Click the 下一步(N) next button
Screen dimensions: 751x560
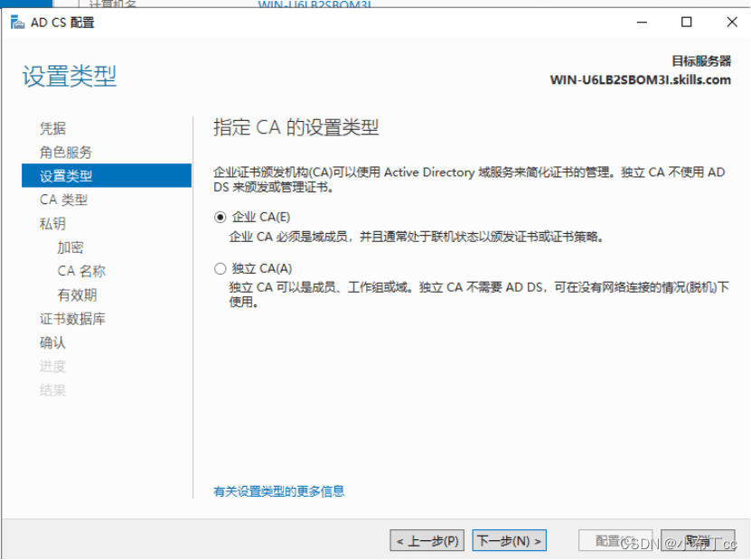point(509,541)
